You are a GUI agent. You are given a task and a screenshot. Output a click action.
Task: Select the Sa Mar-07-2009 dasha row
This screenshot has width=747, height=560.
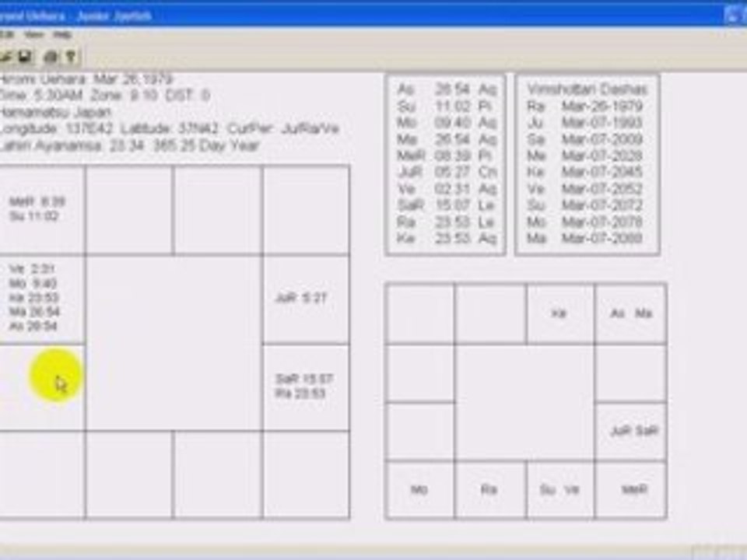coord(585,139)
